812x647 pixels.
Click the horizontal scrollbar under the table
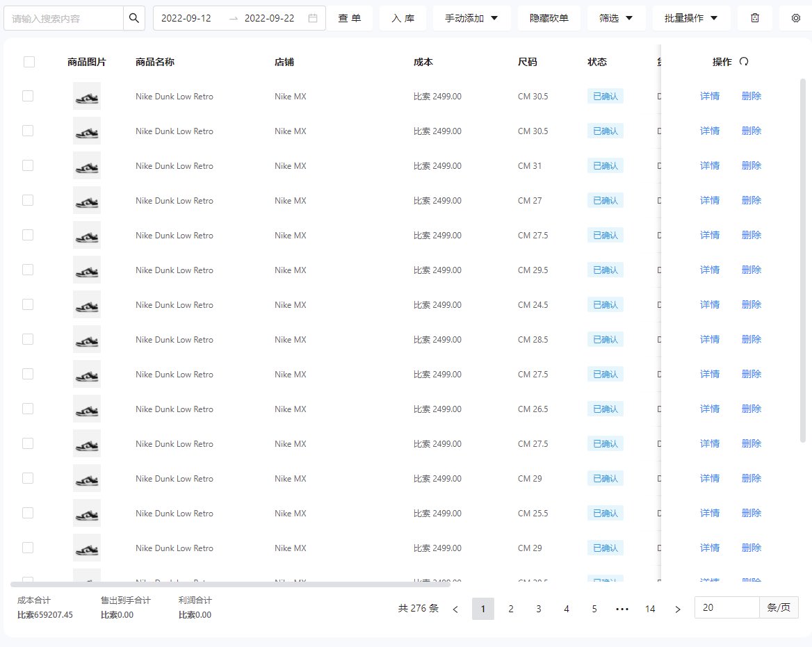pyautogui.click(x=230, y=584)
